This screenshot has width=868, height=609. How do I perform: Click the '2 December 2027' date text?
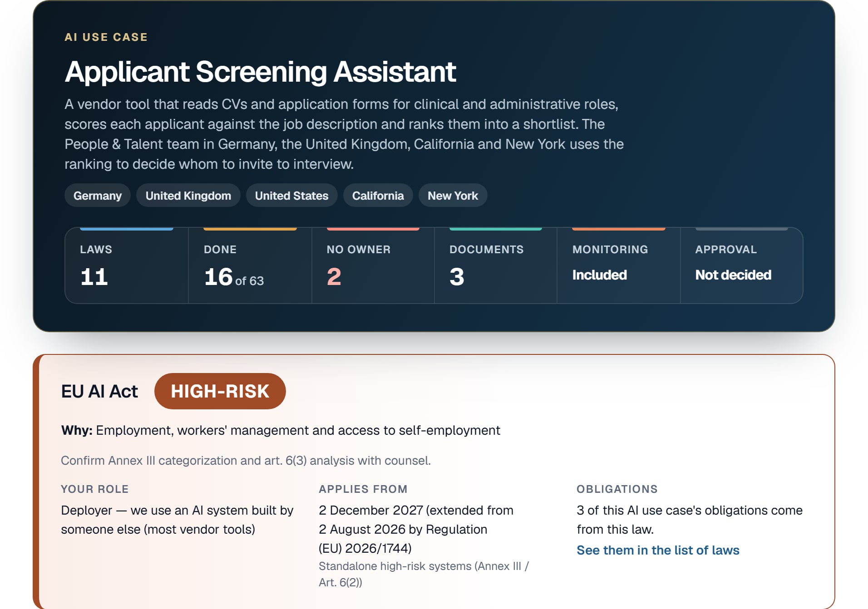(x=416, y=529)
